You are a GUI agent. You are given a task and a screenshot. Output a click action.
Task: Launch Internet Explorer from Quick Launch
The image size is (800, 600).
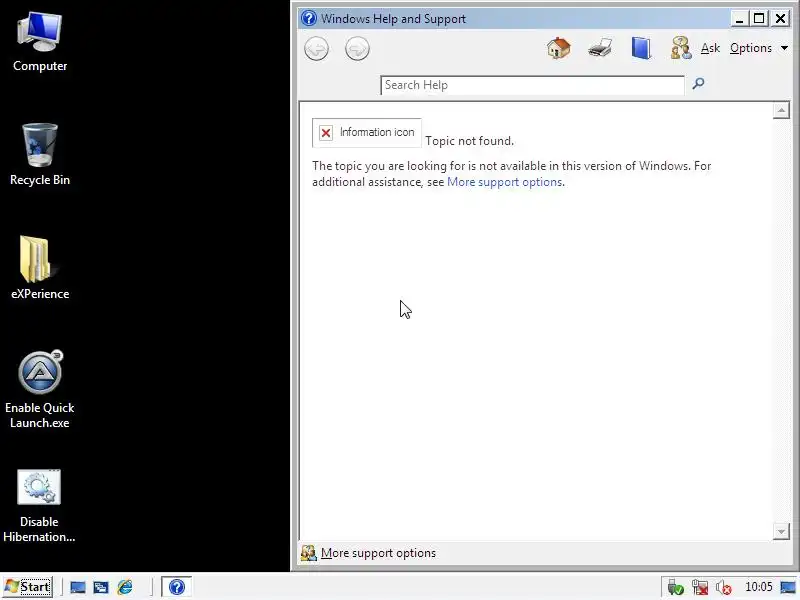pos(125,587)
